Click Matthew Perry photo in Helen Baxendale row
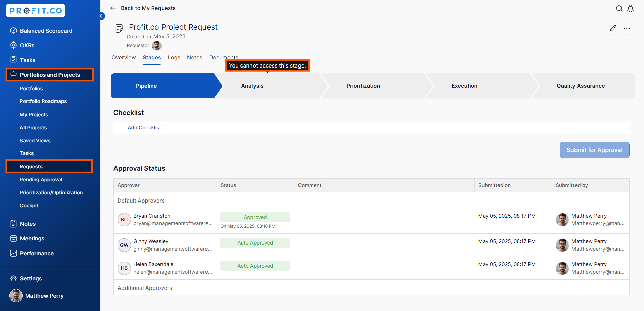This screenshot has width=644, height=311. (x=562, y=268)
